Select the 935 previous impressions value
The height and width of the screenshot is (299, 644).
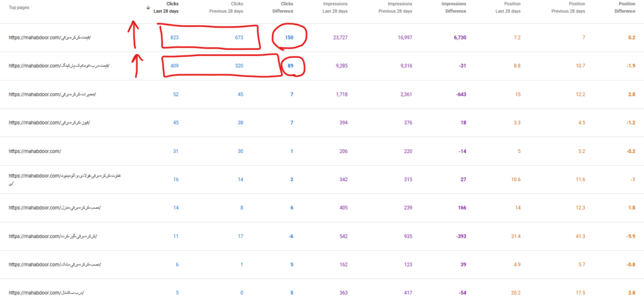(x=408, y=236)
